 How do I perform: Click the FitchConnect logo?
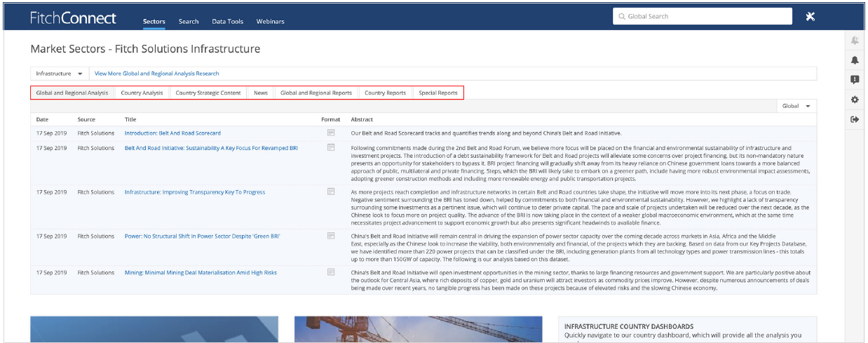pyautogui.click(x=73, y=18)
